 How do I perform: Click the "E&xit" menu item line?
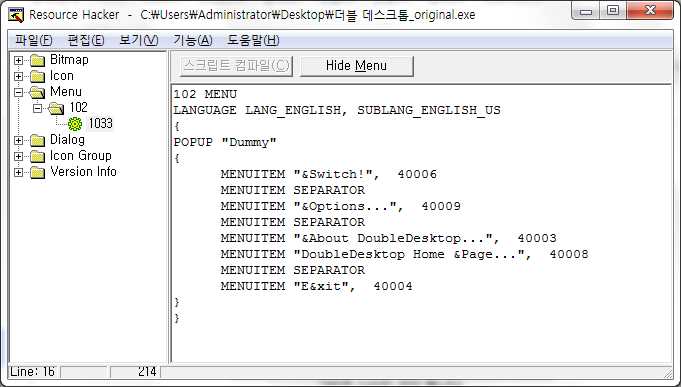(x=316, y=286)
